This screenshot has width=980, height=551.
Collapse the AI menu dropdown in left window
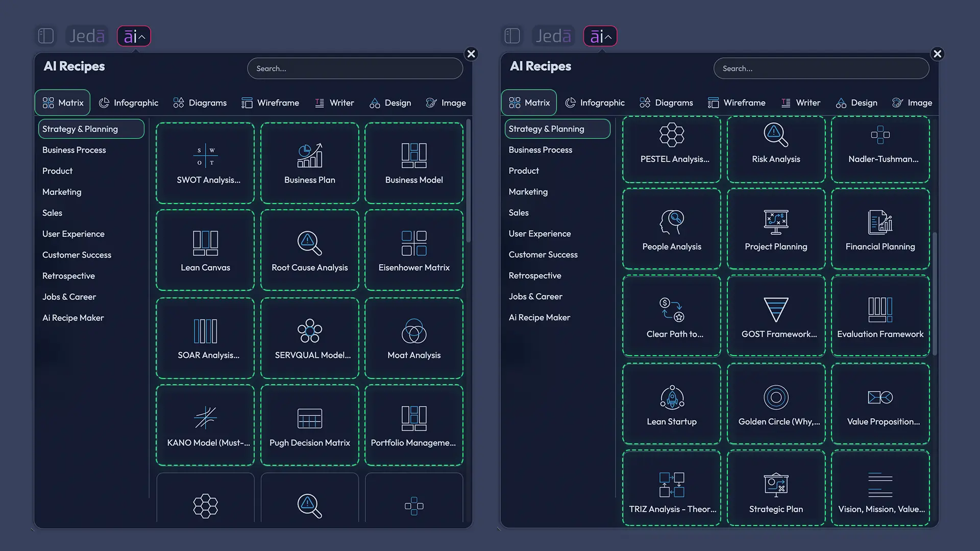click(x=134, y=36)
